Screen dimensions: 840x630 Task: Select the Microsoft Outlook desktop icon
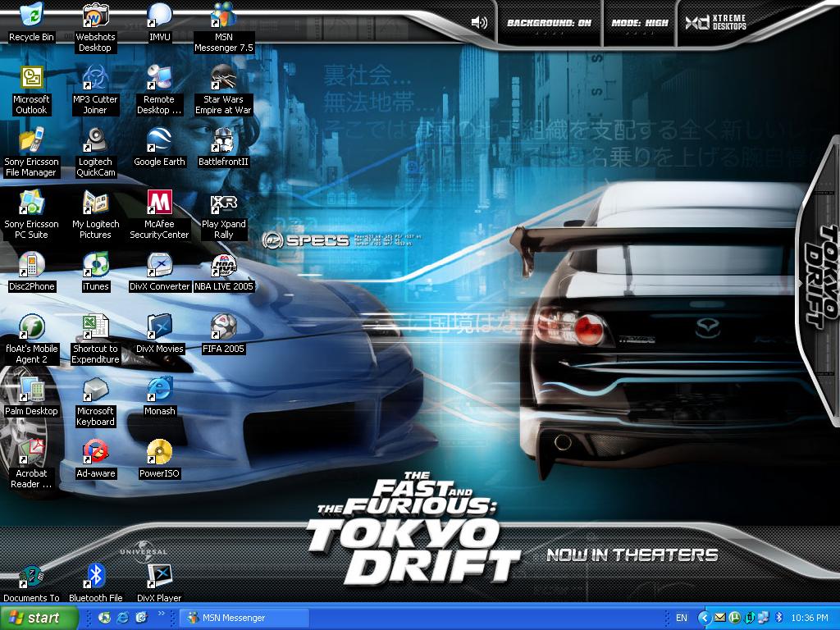(x=32, y=90)
